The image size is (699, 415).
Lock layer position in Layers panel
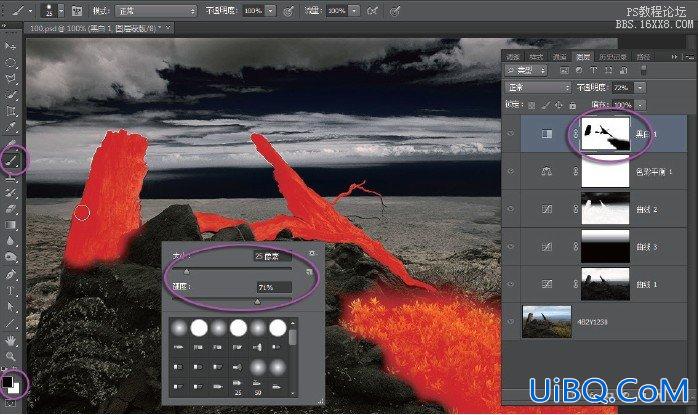[x=559, y=105]
